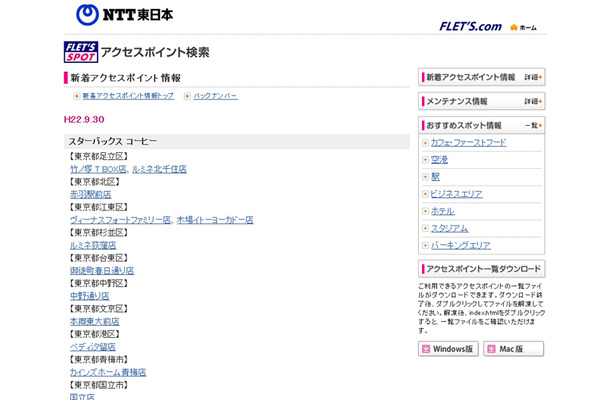Image resolution: width=610 pixels, height=400 pixels.
Task: Click the アクセスポイント検索 page title
Action: pos(155,52)
